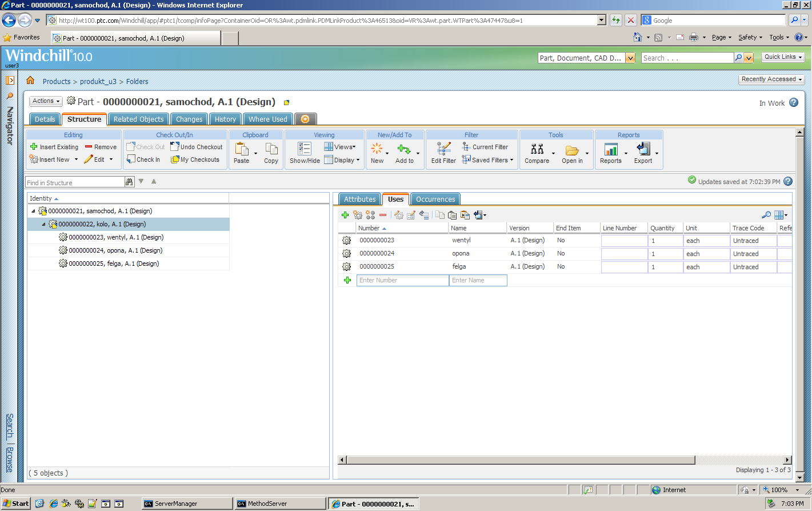
Task: Open the Paste dropdown arrow
Action: 255,153
